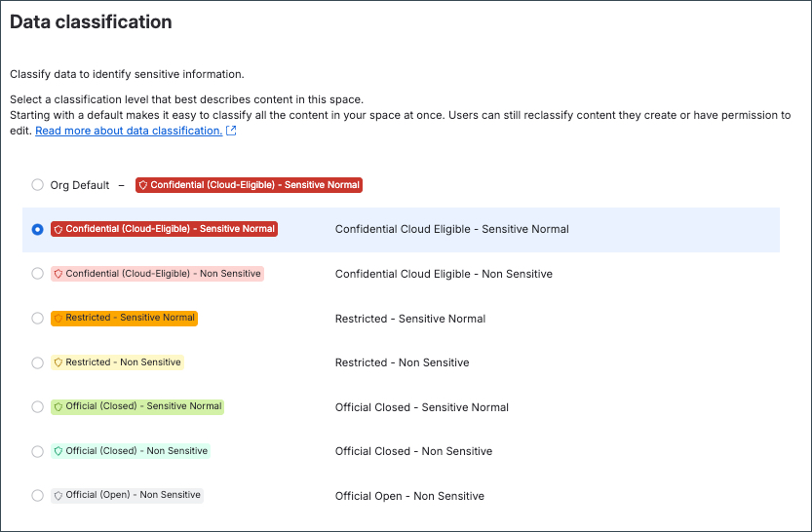Click shield icon on pink Confidential Non Sensitive badge

[58, 273]
